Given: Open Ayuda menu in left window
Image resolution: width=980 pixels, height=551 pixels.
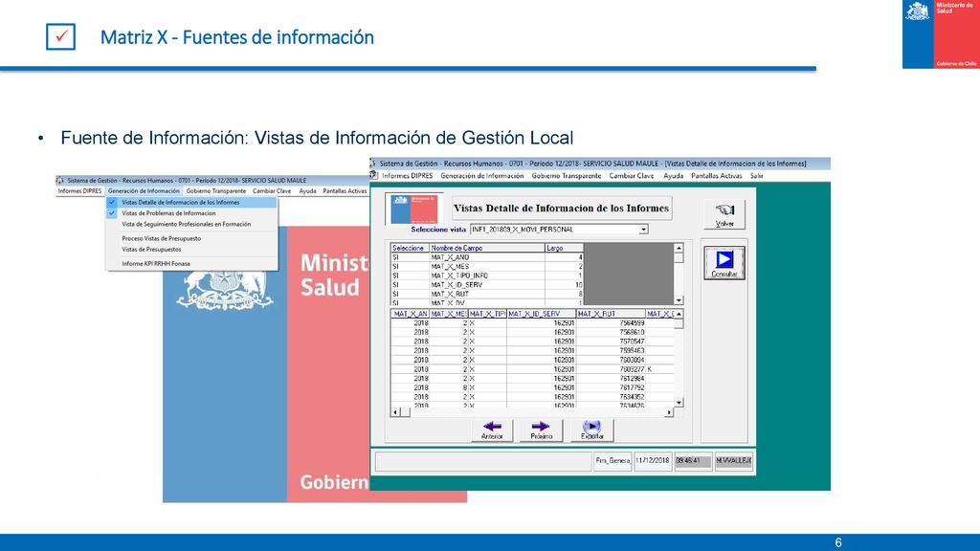Looking at the screenshot, I should (307, 191).
